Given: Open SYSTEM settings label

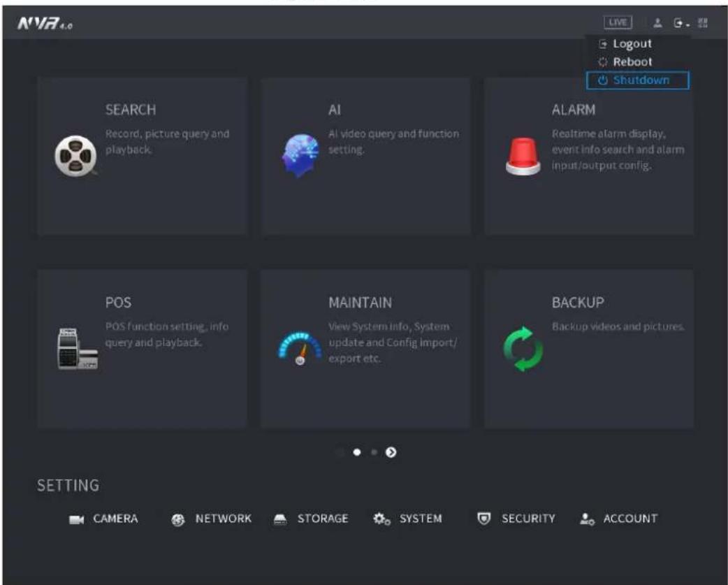Looking at the screenshot, I should pos(421,519).
